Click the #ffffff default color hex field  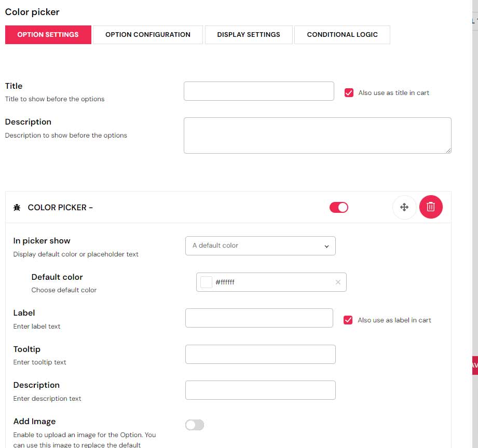(270, 282)
